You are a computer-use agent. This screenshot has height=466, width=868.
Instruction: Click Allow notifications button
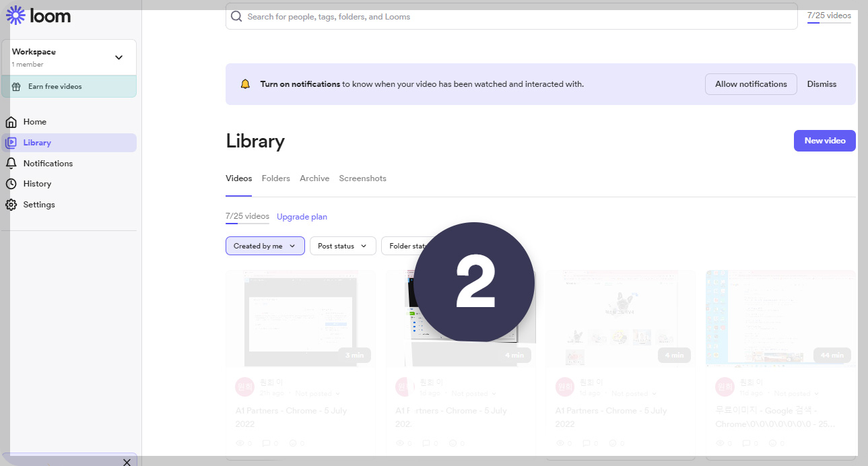click(751, 84)
